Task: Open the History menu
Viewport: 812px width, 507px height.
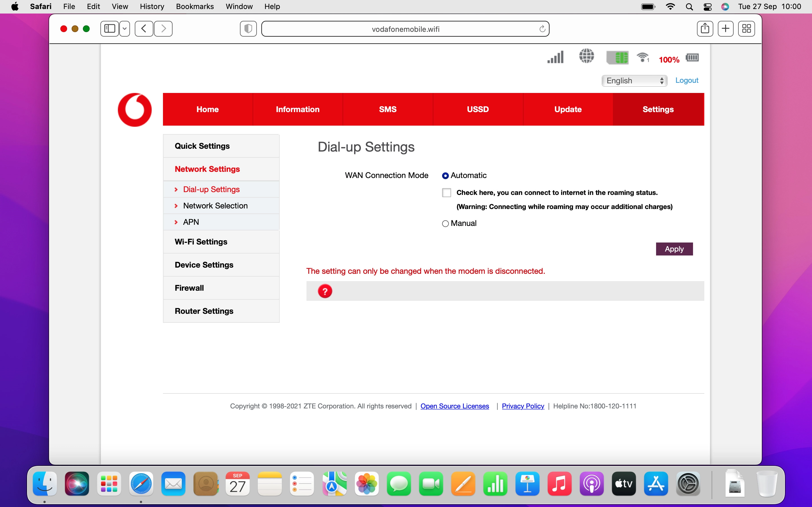Action: pyautogui.click(x=152, y=6)
